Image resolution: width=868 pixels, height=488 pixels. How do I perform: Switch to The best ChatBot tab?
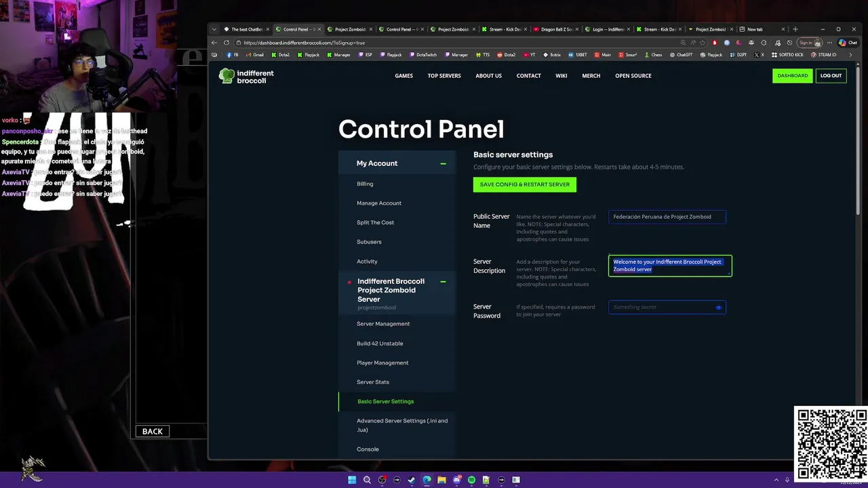[245, 29]
